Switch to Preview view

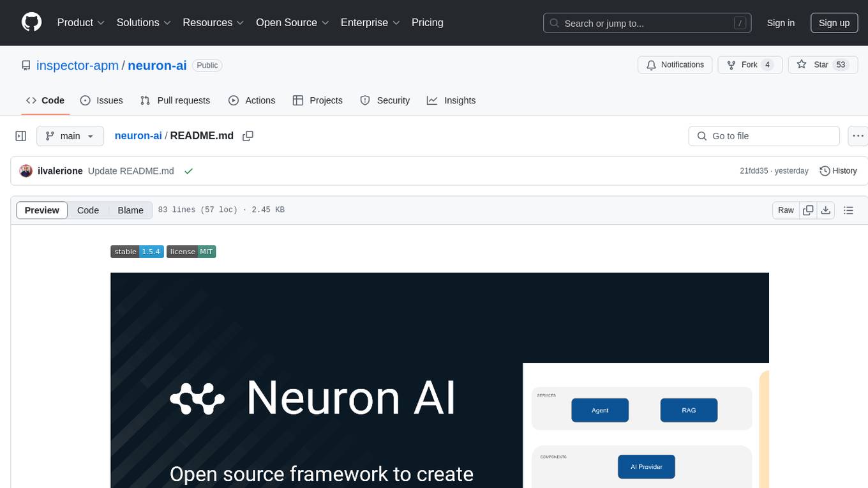(42, 210)
